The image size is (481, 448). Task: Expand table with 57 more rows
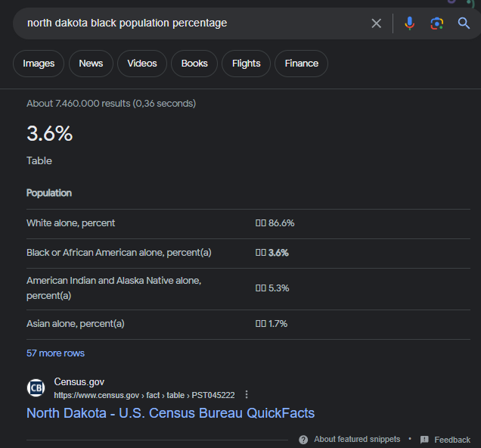[x=55, y=353]
